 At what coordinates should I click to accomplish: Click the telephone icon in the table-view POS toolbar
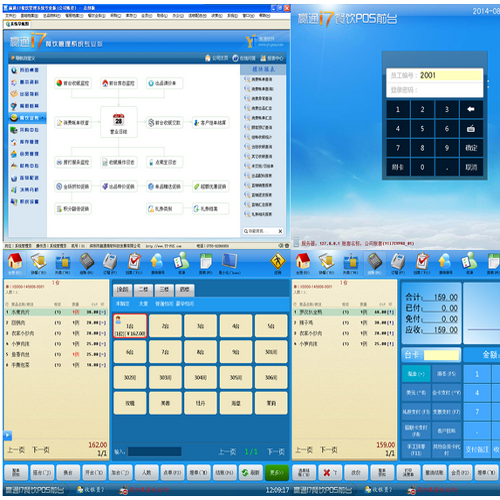click(110, 261)
